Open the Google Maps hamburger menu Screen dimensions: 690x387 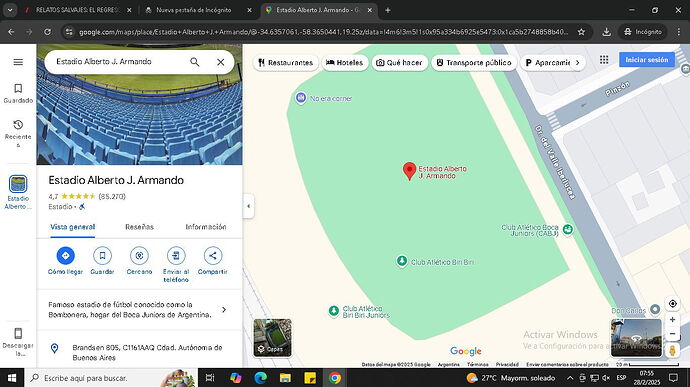click(x=18, y=62)
